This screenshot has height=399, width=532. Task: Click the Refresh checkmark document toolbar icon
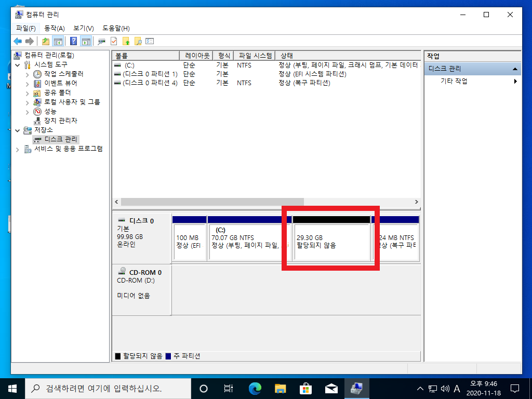(x=114, y=42)
